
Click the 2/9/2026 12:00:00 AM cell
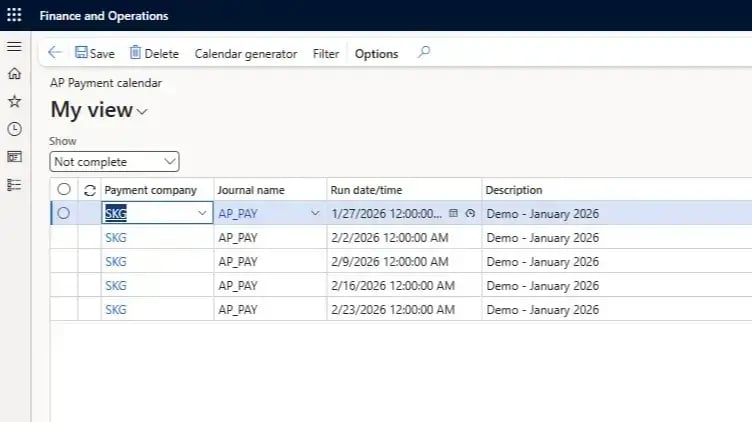coord(404,261)
